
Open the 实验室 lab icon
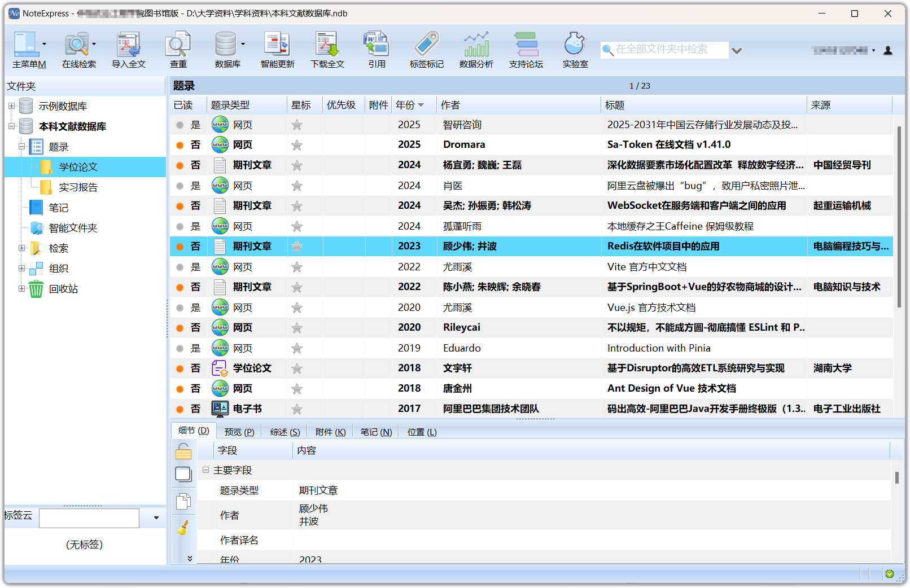click(575, 44)
